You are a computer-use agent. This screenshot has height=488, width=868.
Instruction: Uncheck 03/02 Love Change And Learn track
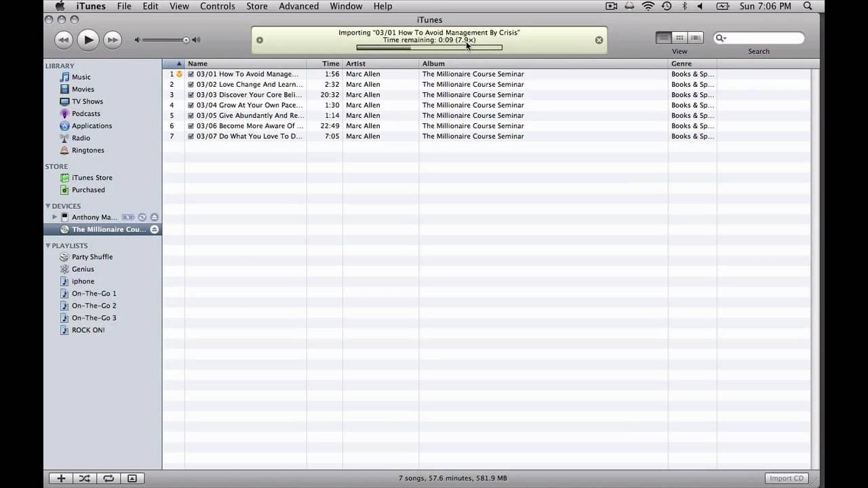coord(191,85)
